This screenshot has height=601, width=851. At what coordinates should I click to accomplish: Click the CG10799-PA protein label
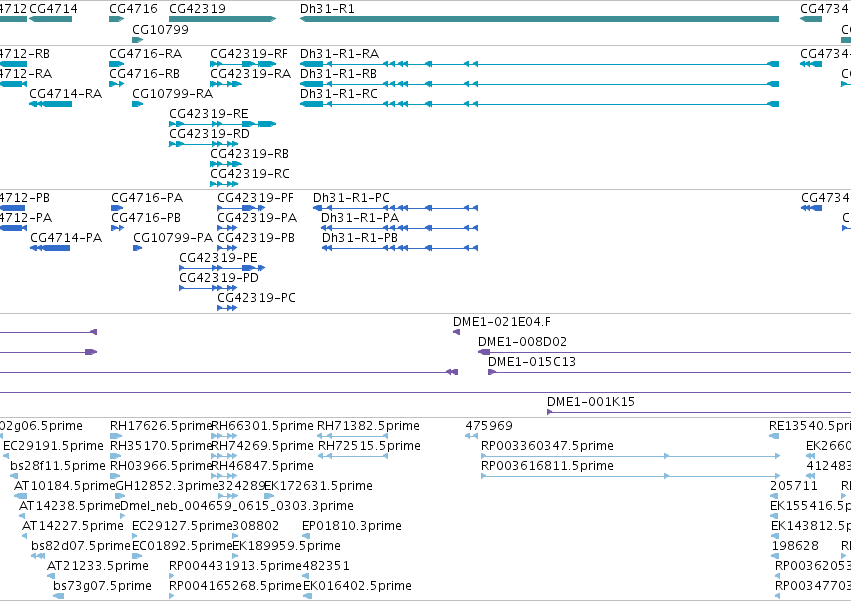pos(173,238)
